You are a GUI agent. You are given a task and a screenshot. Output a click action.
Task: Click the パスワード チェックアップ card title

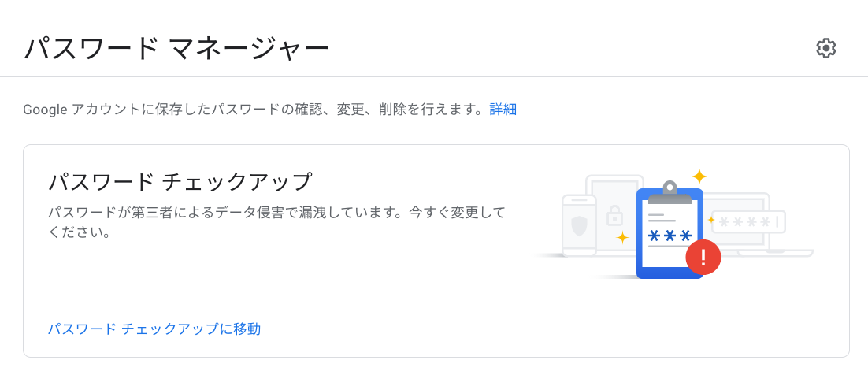[x=180, y=182]
